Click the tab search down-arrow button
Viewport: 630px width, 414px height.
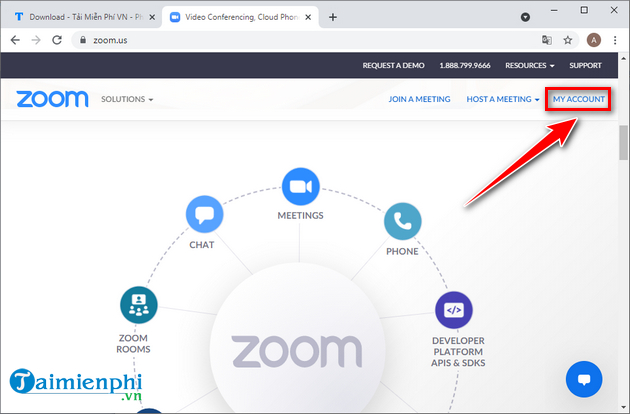point(525,17)
